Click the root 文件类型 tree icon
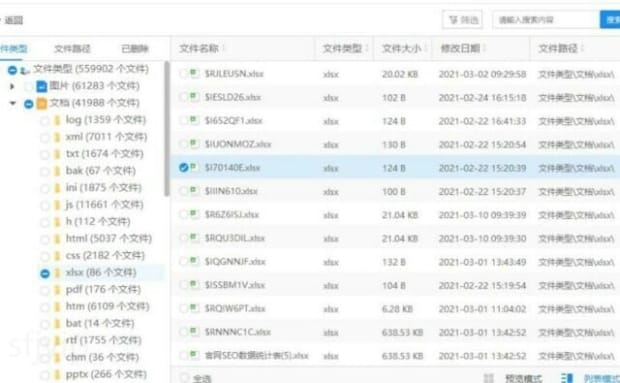 (x=25, y=71)
